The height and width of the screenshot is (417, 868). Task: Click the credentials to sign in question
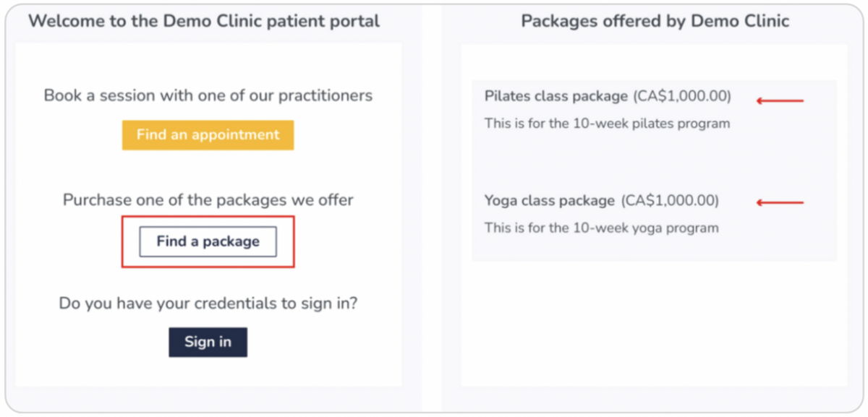(208, 304)
